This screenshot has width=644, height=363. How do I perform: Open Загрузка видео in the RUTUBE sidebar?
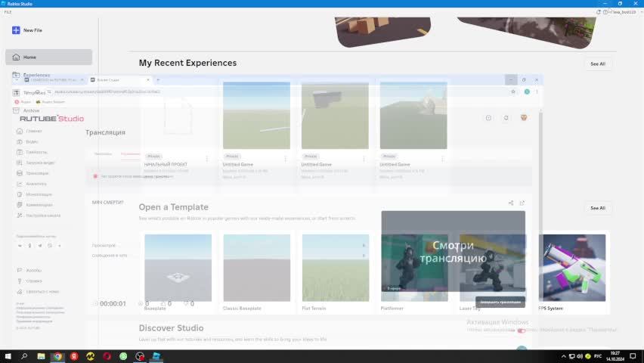[39, 163]
